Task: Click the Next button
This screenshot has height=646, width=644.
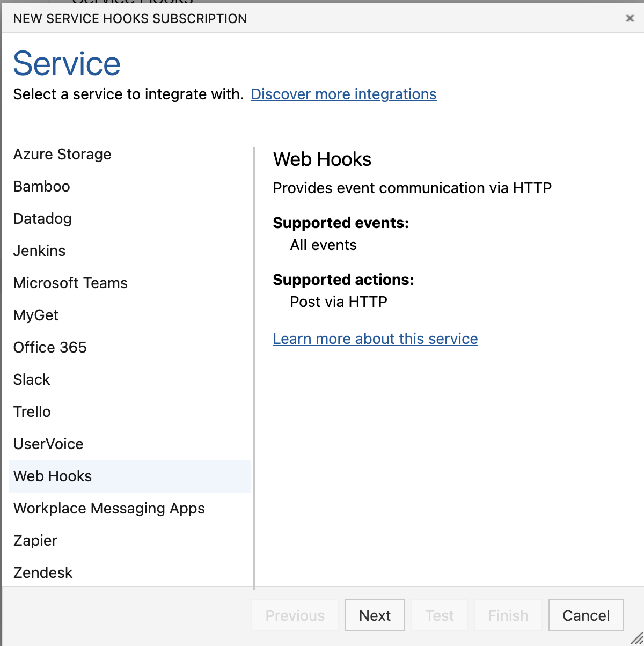Action: click(375, 615)
